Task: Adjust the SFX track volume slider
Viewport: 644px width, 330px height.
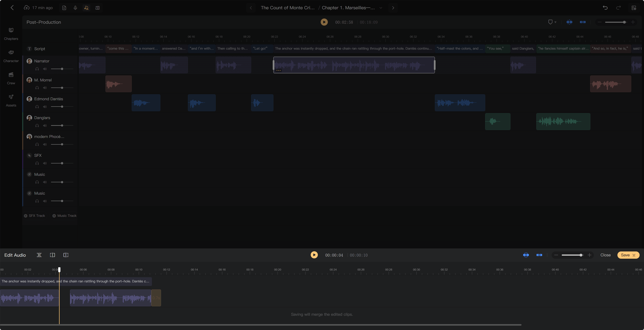Action: point(62,163)
